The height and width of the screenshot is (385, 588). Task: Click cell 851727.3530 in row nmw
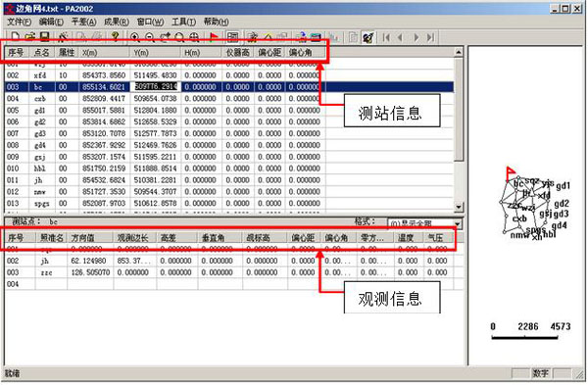pyautogui.click(x=104, y=192)
